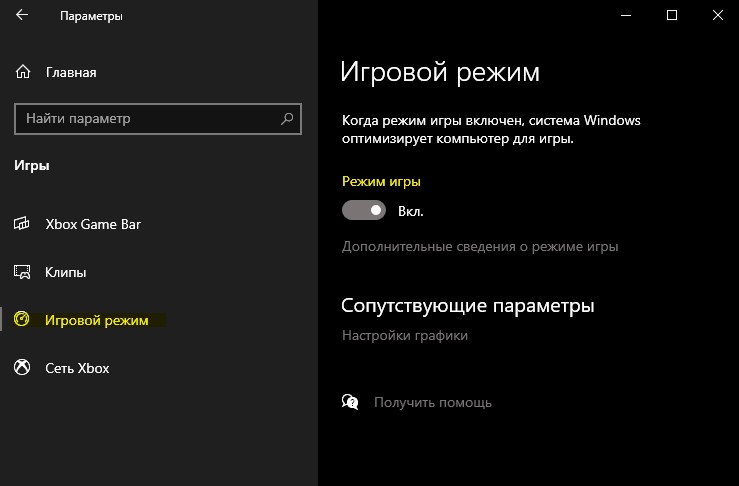Viewport: 739px width, 486px height.
Task: Click the Параметры window title
Action: point(91,16)
